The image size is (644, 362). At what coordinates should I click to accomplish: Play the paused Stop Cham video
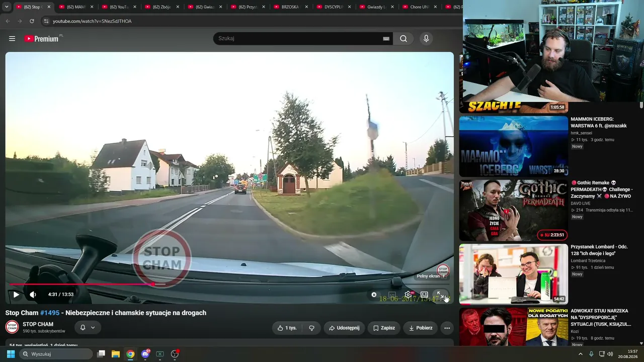[16, 295]
